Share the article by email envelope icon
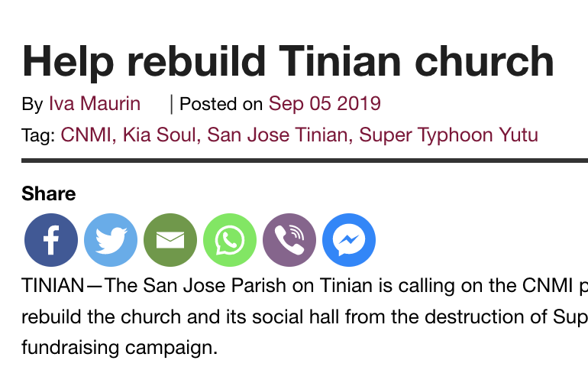Image resolution: width=588 pixels, height=370 pixels. point(170,240)
